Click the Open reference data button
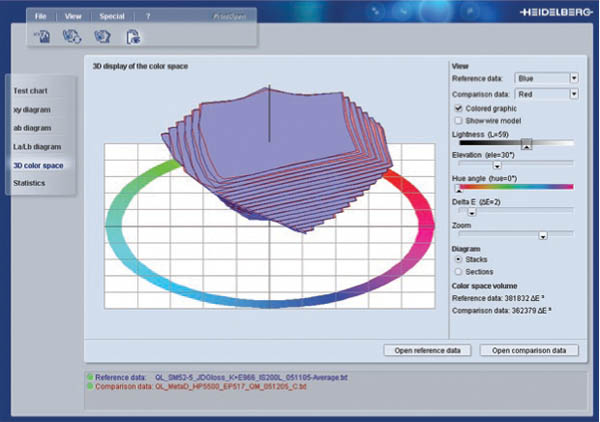The image size is (600, 422). pos(427,351)
